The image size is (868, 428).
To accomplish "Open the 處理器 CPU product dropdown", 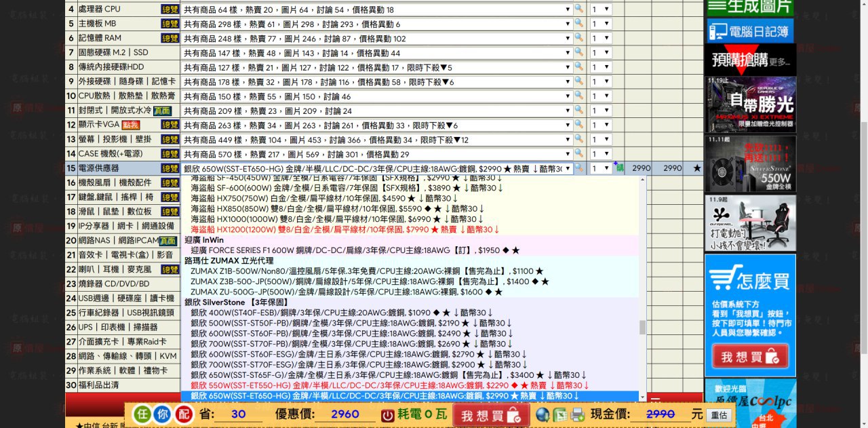I will click(x=376, y=9).
